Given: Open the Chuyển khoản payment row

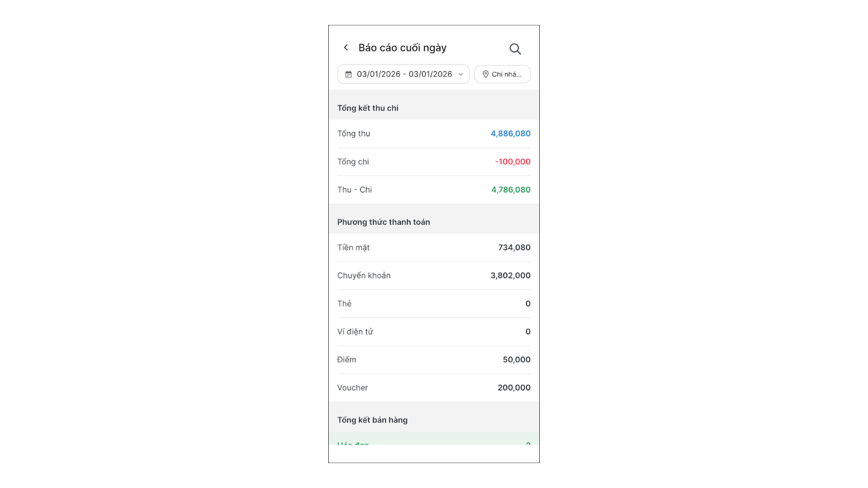Looking at the screenshot, I should tap(433, 275).
